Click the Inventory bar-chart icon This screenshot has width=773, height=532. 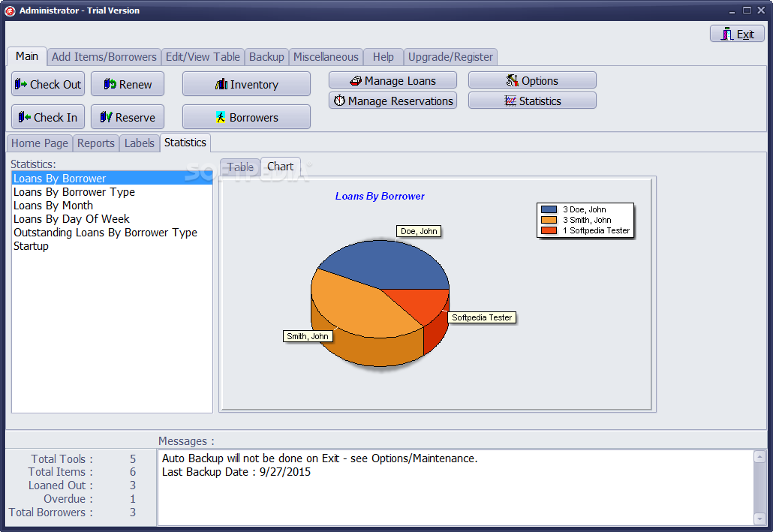pyautogui.click(x=221, y=84)
